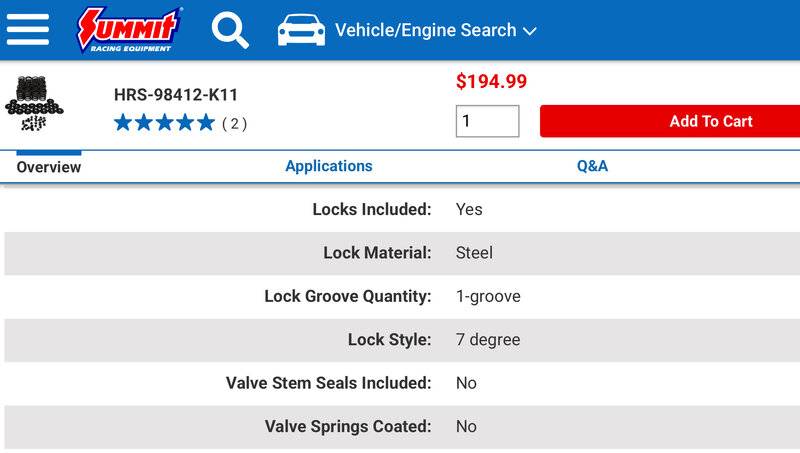Click the HRS-98412-K11 part number
Image resolution: width=800 pixels, height=453 pixels.
(x=176, y=96)
